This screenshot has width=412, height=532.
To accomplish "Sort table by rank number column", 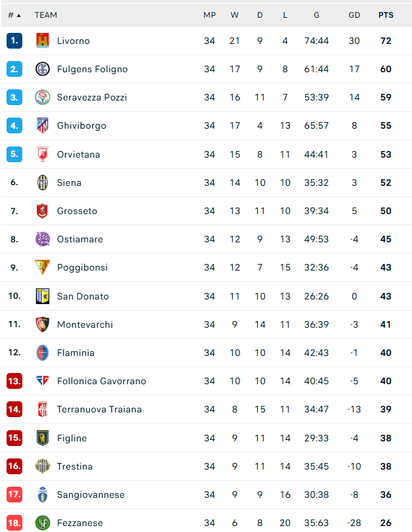I will (14, 15).
